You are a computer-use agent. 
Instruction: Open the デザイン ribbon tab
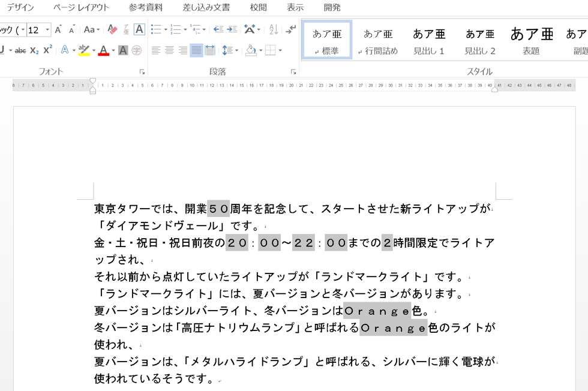[20, 7]
